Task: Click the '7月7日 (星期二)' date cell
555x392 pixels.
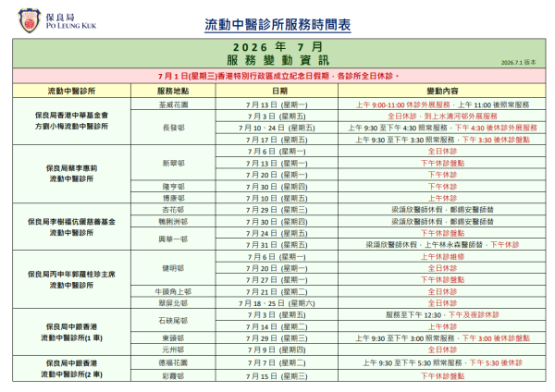Action: click(277, 362)
